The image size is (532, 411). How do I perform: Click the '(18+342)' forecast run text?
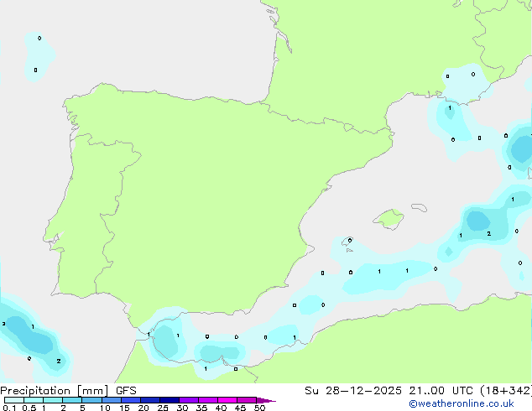click(x=506, y=391)
